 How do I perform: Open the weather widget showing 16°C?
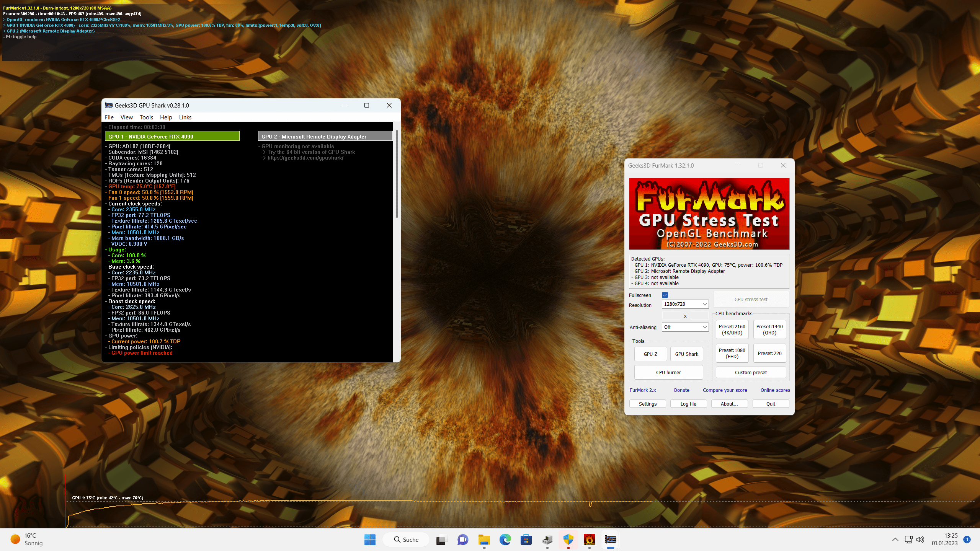(27, 540)
